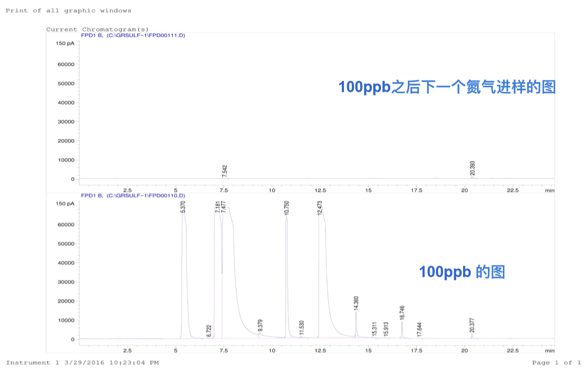Click the 5.370 peak label in lower chromatogram
This screenshot has width=588, height=372.
(x=183, y=207)
